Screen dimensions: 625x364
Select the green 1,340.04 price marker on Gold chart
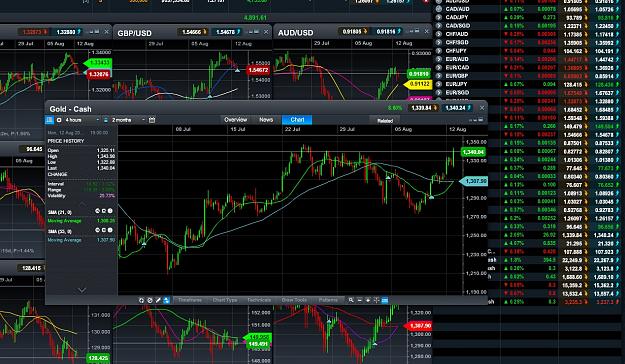473,152
